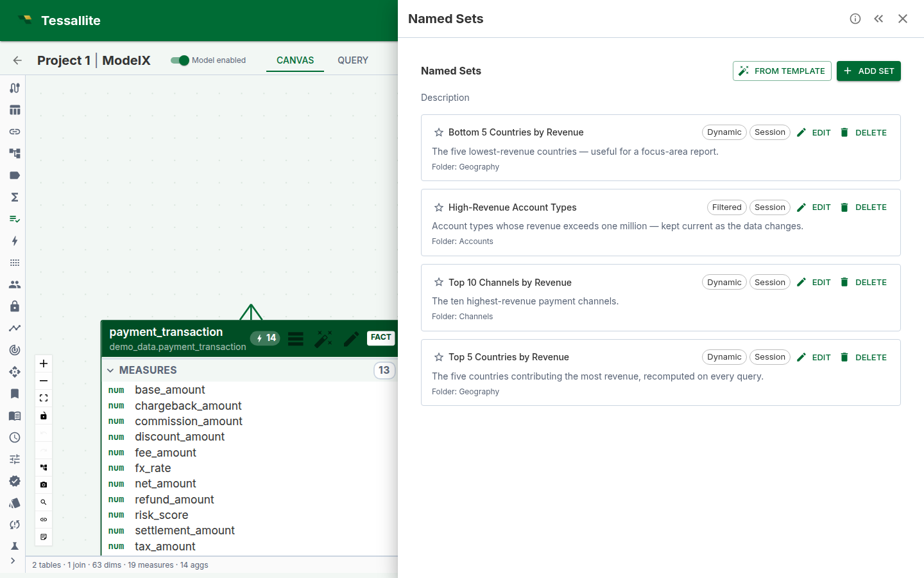Open the flask experiment icon in left sidebar
Viewport: 924px width, 578px height.
coord(15,546)
